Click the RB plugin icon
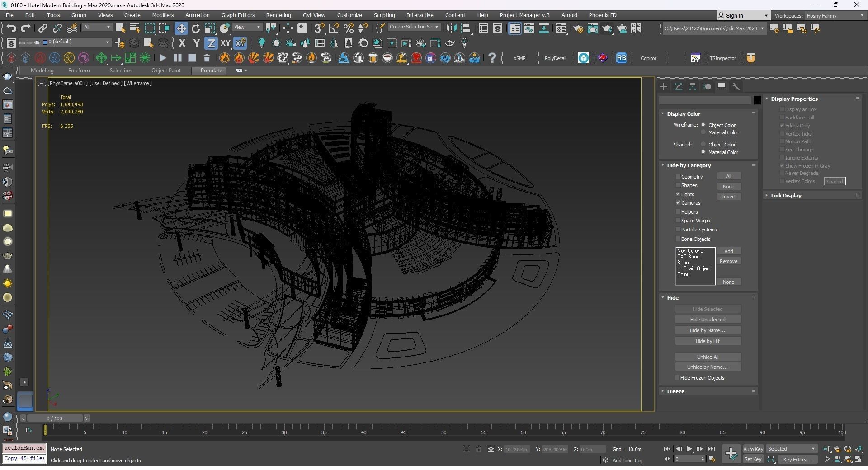The height and width of the screenshot is (470, 868). pyautogui.click(x=621, y=58)
